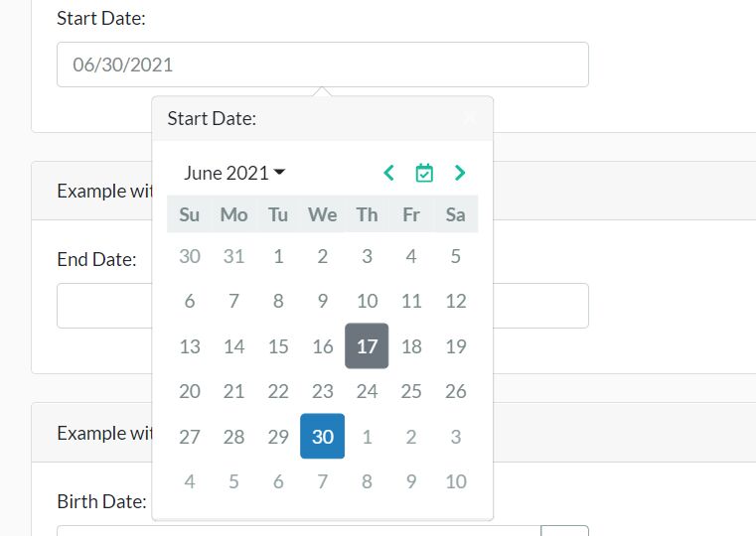The width and height of the screenshot is (756, 536).
Task: Click End Date input field
Action: coord(323,306)
